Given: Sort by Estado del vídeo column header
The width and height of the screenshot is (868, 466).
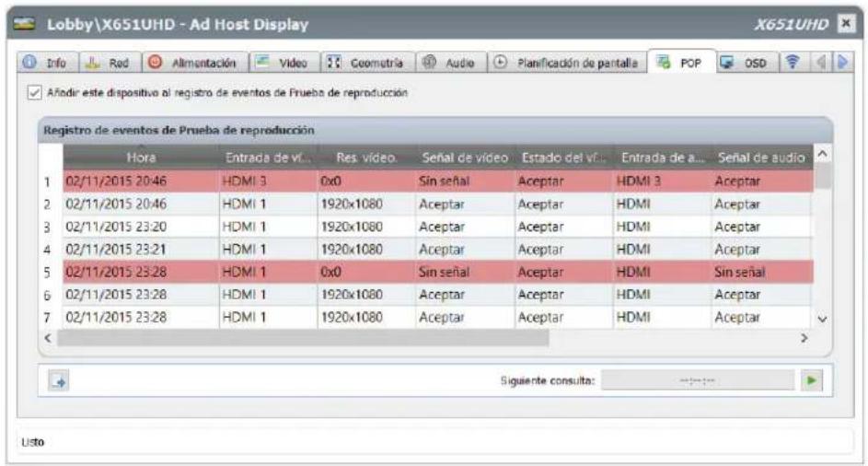Looking at the screenshot, I should 564,157.
